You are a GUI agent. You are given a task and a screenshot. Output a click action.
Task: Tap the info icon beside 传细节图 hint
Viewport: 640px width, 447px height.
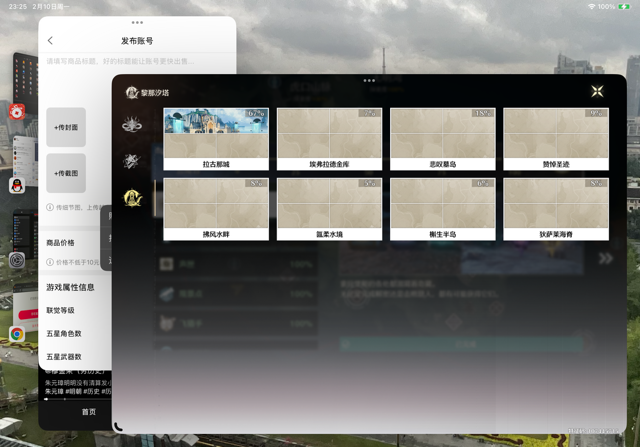coord(50,207)
